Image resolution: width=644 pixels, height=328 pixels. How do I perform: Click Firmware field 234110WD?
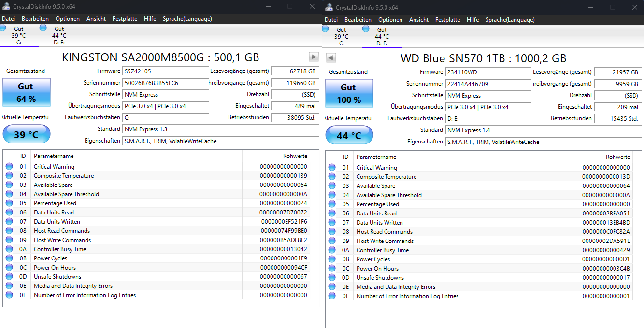pos(488,72)
